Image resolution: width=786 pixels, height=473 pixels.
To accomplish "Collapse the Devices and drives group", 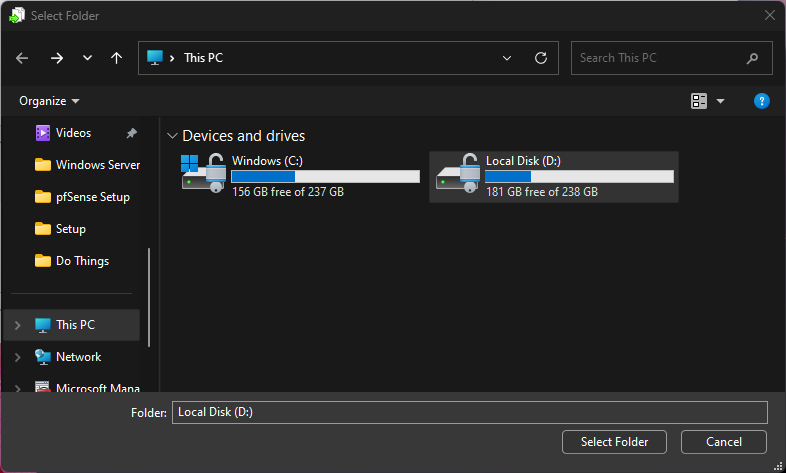I will pyautogui.click(x=173, y=136).
